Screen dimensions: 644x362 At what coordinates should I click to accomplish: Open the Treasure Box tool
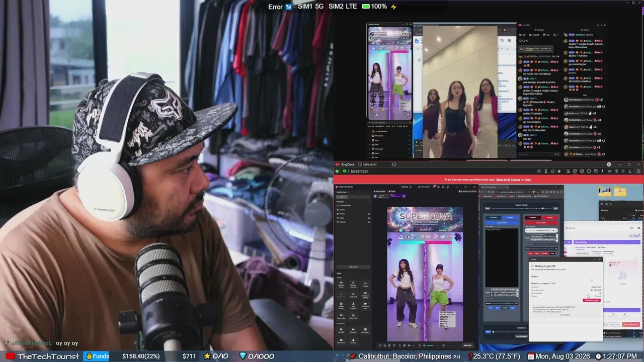(341, 317)
